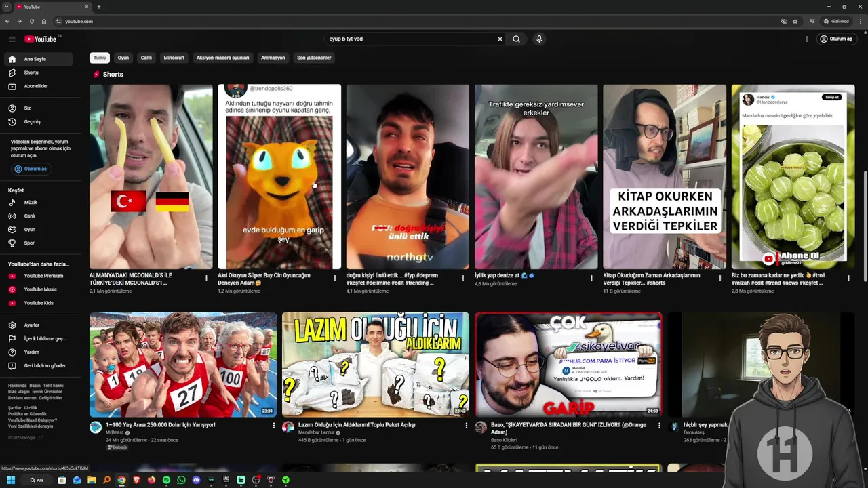Open 'doğru kişiyi ünlü ettik' short

408,177
